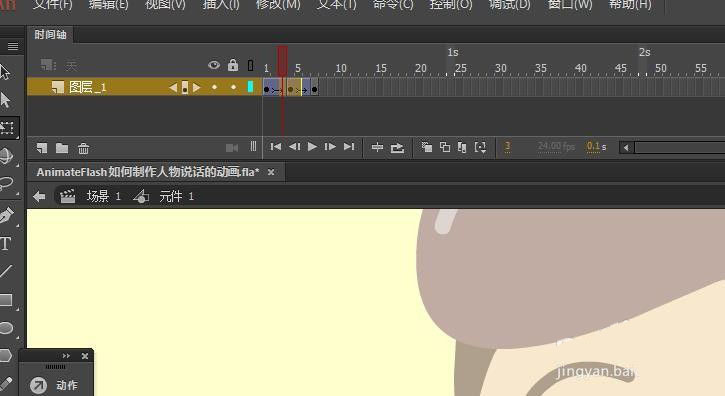
Task: Toggle lock for all layers
Action: click(233, 65)
